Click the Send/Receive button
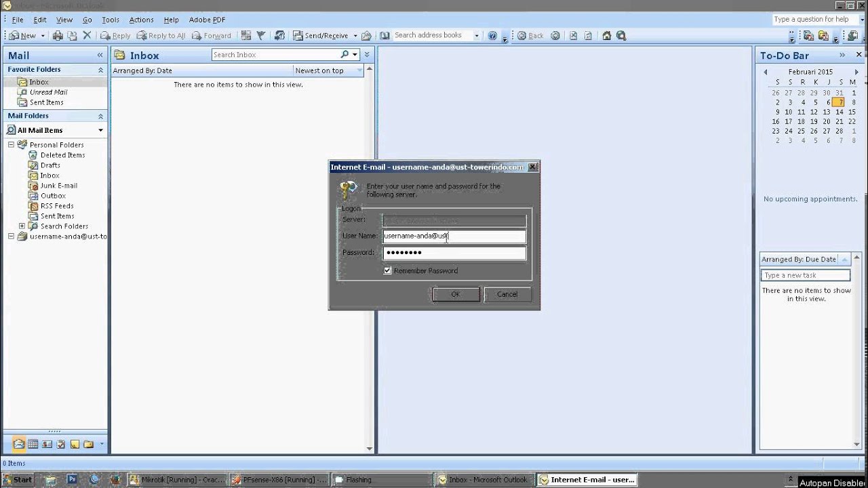Viewport: 868px width, 488px height. click(321, 36)
